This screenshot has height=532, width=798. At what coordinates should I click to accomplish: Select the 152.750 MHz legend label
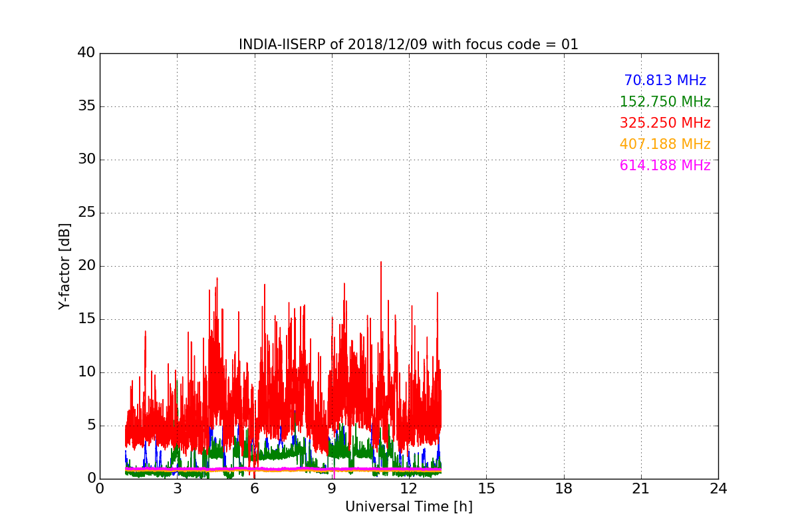click(x=665, y=102)
